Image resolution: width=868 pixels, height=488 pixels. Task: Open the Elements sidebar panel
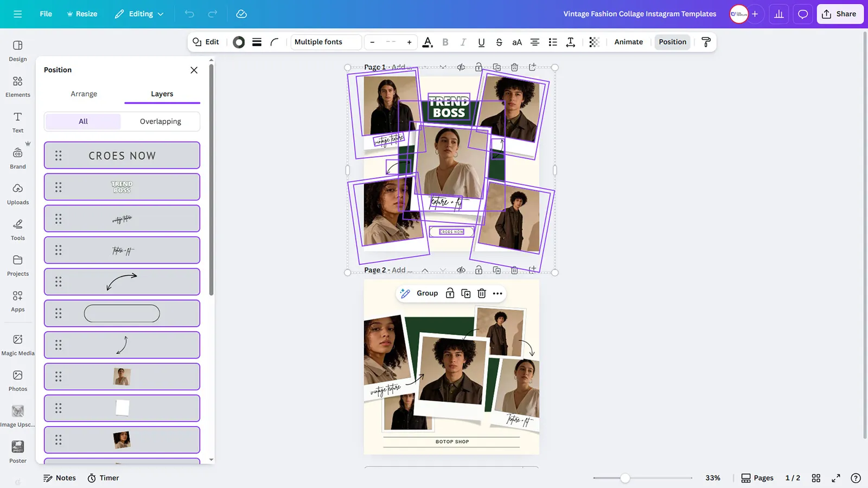(17, 86)
